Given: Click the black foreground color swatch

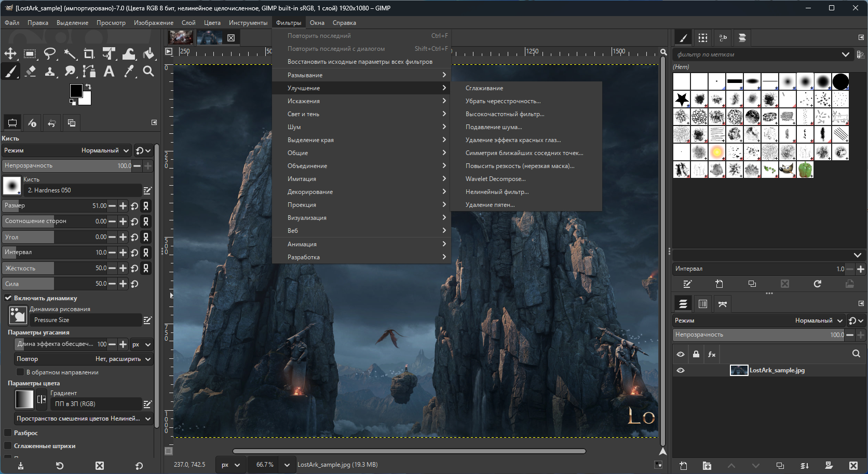Looking at the screenshot, I should (x=76, y=90).
